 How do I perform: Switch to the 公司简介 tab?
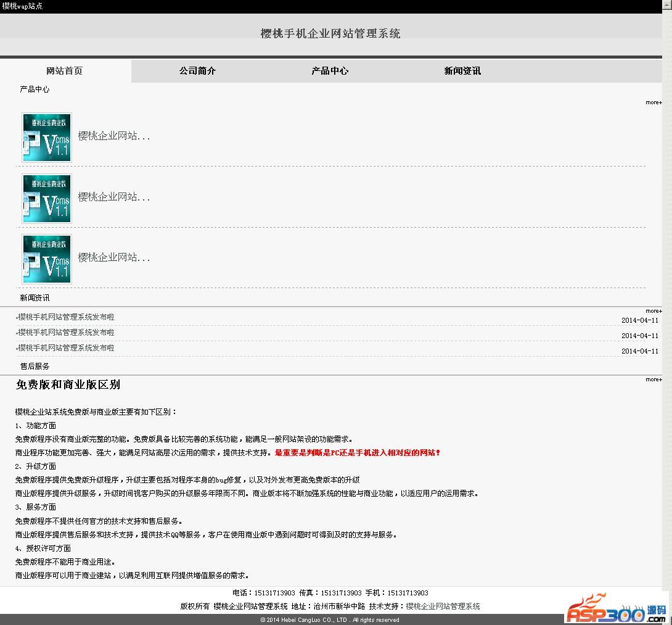[x=197, y=71]
